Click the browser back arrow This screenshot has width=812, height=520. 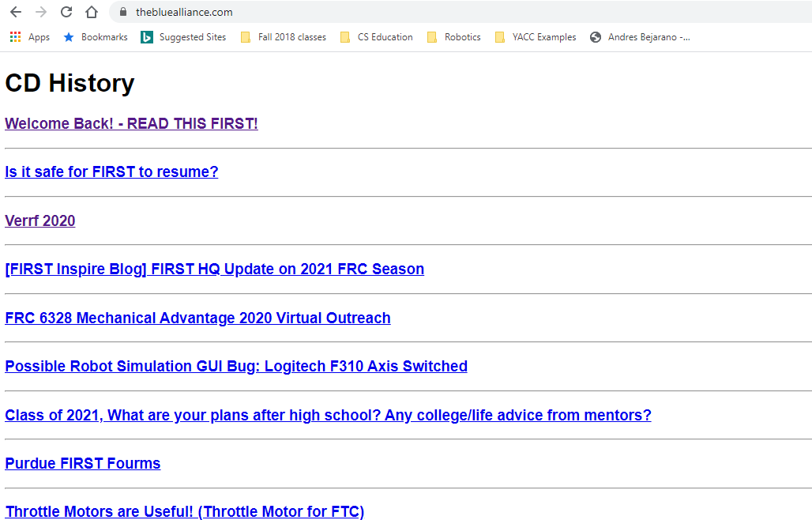pos(16,12)
